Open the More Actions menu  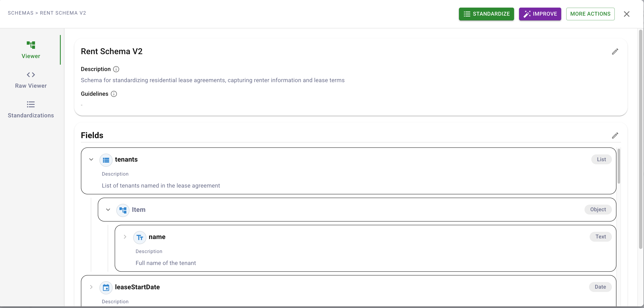pyautogui.click(x=590, y=14)
